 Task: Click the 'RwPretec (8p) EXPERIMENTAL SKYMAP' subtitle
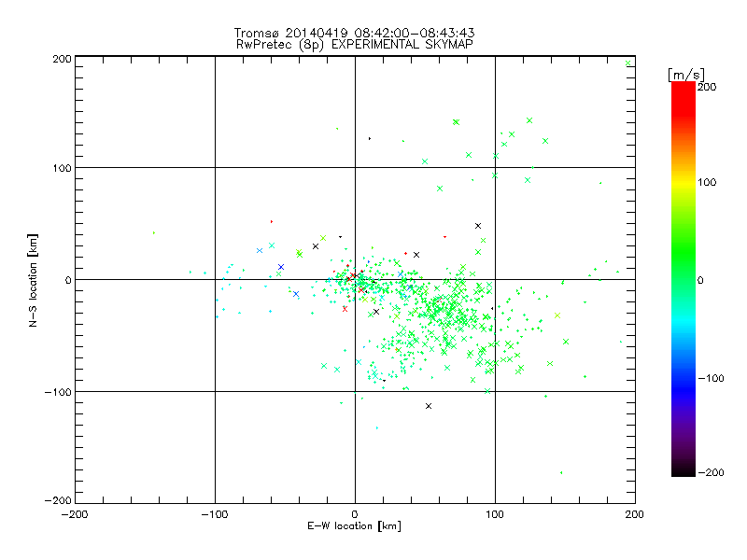[355, 44]
